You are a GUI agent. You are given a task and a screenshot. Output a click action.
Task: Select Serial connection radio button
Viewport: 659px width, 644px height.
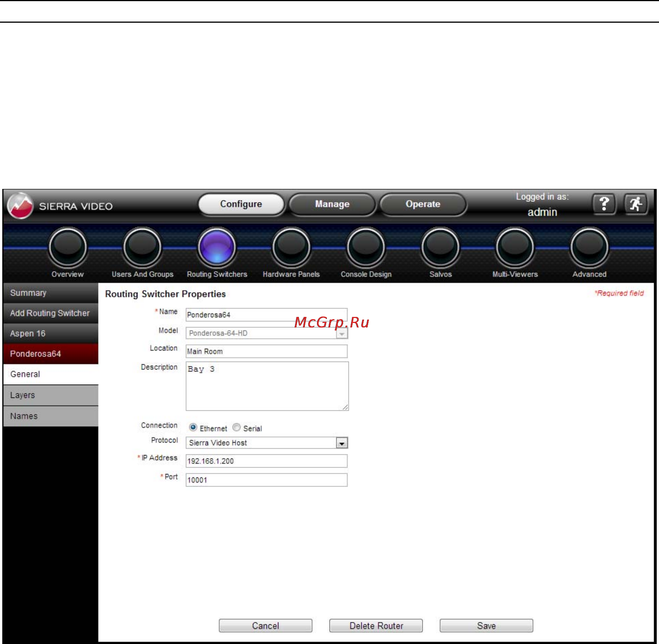[x=236, y=427]
